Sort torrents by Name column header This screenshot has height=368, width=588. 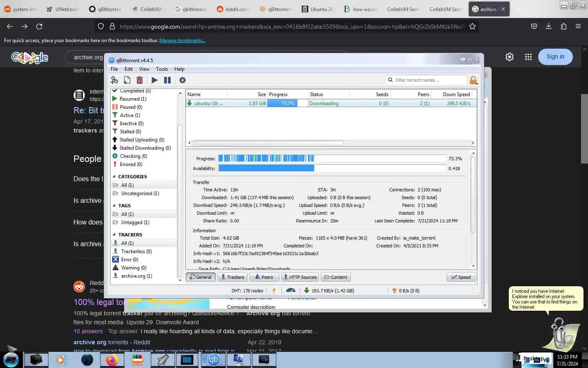[206, 94]
